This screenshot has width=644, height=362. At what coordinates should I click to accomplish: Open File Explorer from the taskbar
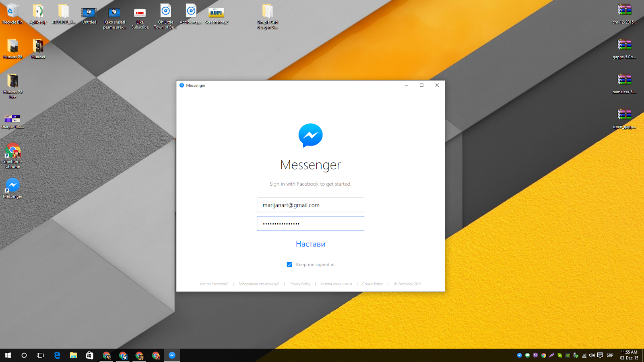pos(73,355)
